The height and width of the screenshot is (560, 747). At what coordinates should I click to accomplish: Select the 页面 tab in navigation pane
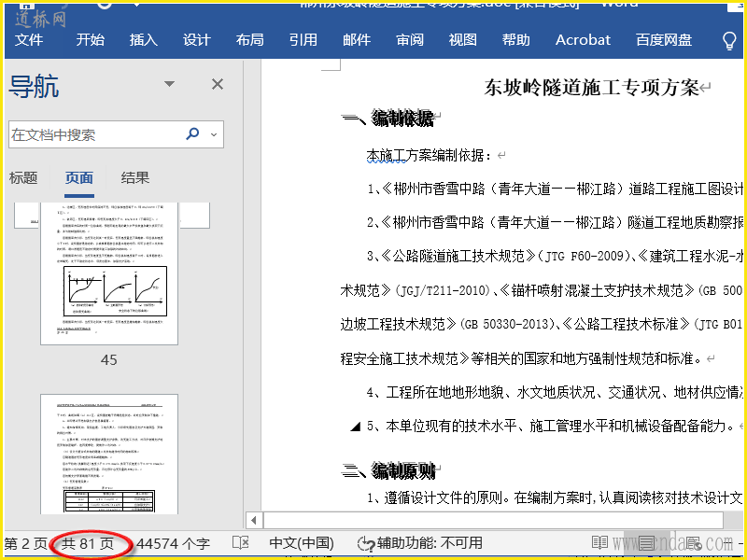coord(79,178)
